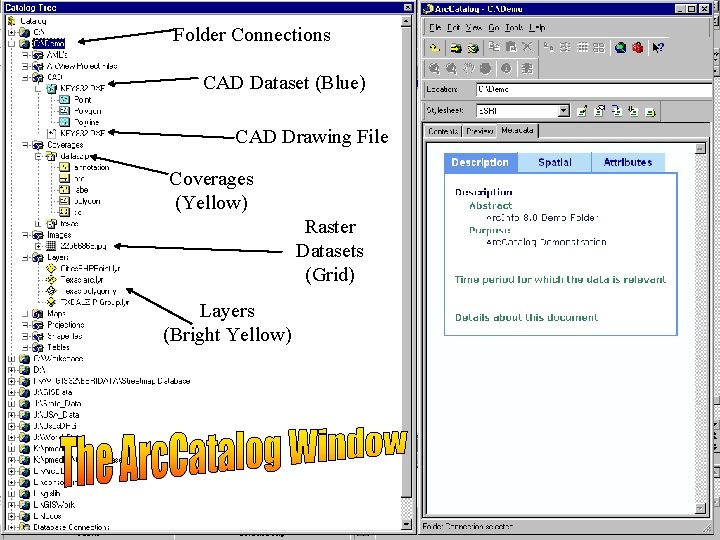Viewport: 720px width, 540px height.
Task: Activate the What's This help pointer
Action: pos(658,47)
